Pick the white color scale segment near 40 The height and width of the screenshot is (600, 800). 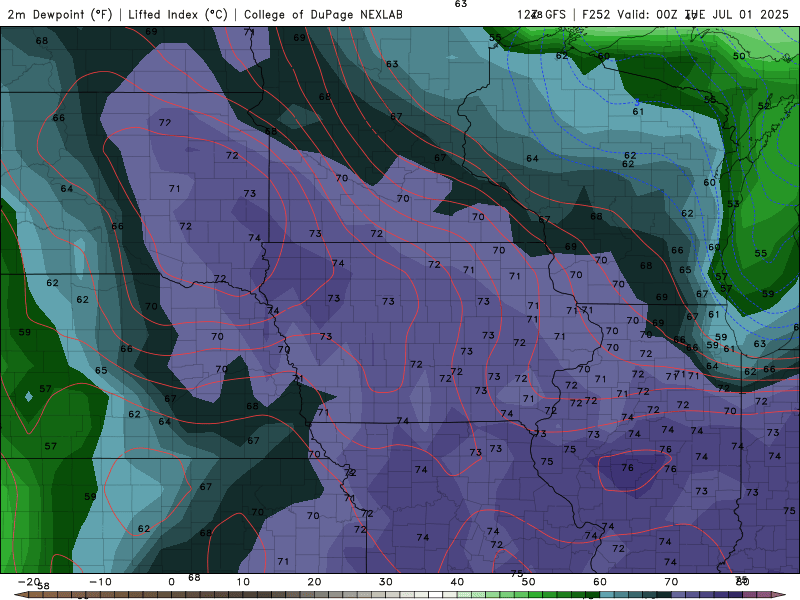(436, 595)
